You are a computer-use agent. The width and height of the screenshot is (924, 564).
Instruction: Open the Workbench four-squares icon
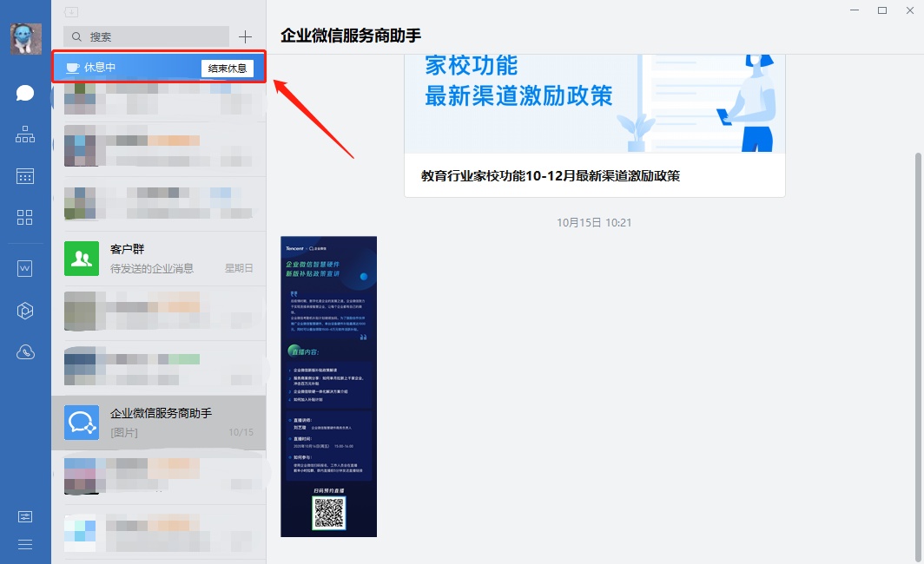25,218
